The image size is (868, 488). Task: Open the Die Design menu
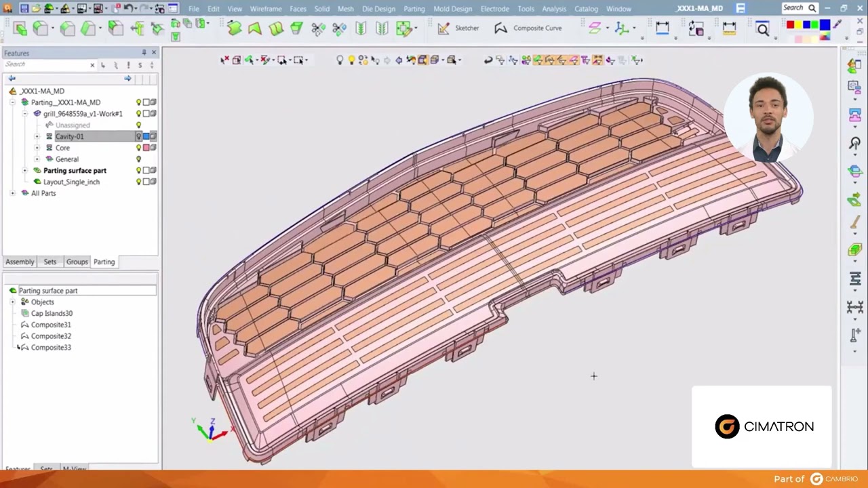click(378, 9)
